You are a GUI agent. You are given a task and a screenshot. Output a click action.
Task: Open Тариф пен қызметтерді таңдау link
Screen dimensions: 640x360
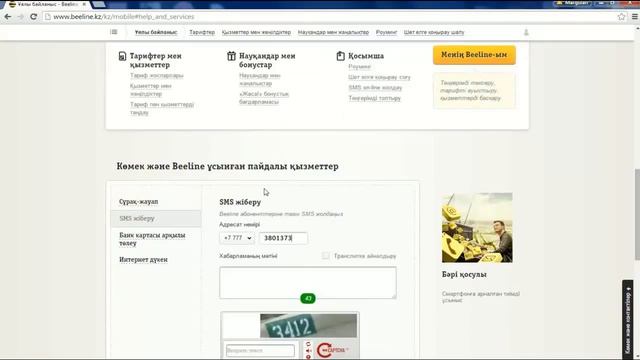click(x=162, y=108)
